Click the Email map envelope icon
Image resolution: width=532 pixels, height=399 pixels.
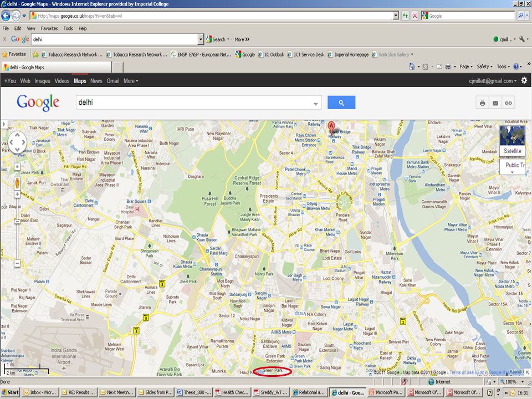pyautogui.click(x=495, y=103)
